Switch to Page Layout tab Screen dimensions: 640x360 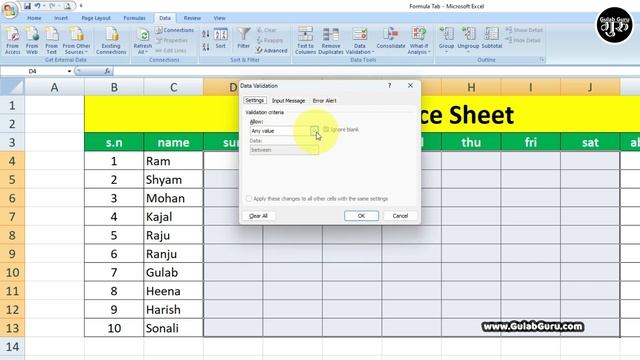[x=96, y=18]
